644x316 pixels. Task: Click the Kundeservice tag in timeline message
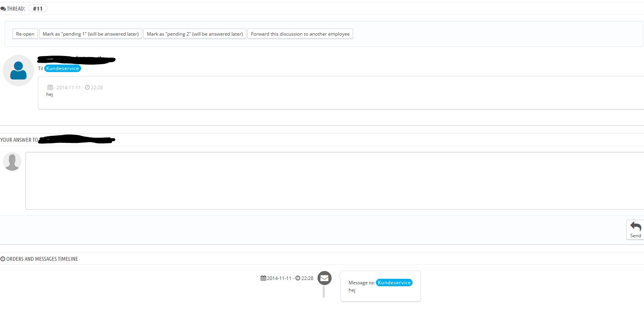394,283
